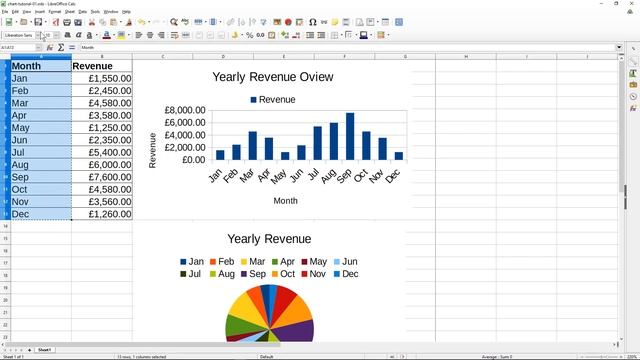The width and height of the screenshot is (640, 360).
Task: Select the Revenue header cell
Action: coord(102,66)
